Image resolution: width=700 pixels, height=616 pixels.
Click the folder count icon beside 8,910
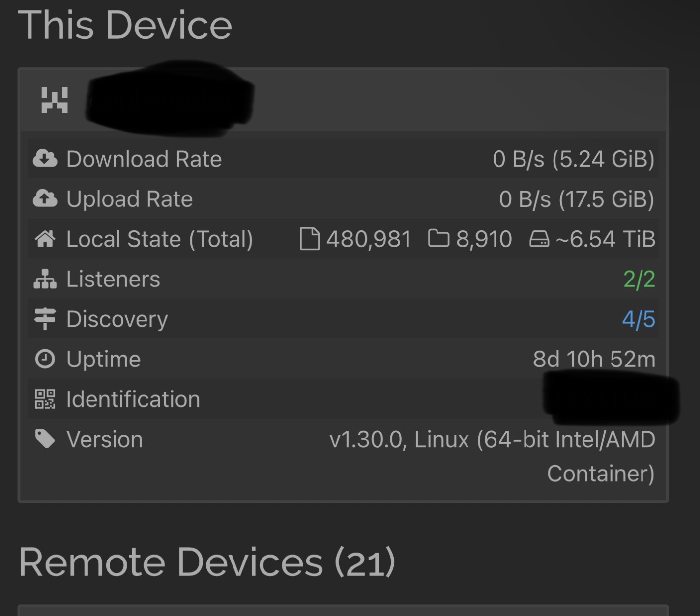(x=438, y=239)
